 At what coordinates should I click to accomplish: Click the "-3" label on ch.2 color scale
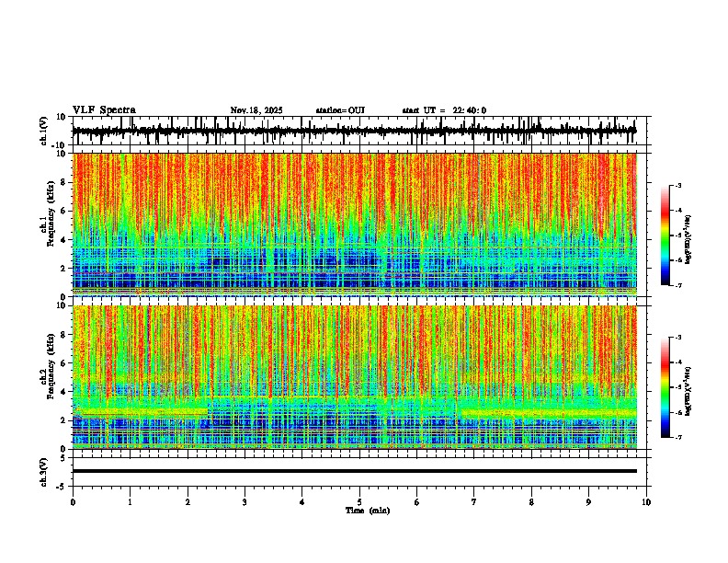click(677, 338)
